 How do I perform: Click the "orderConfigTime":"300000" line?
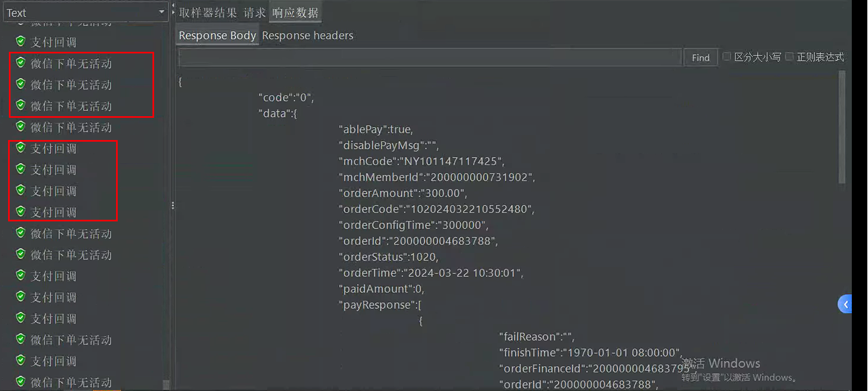click(x=414, y=225)
